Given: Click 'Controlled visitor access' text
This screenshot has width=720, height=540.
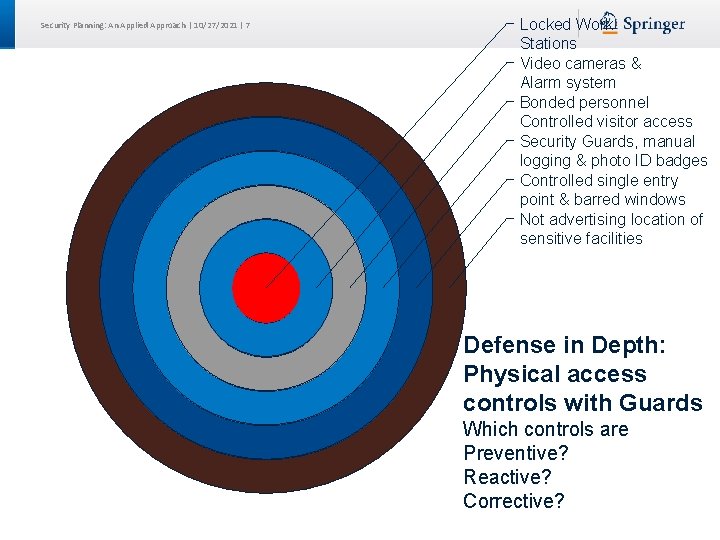Looking at the screenshot, I should point(606,121).
